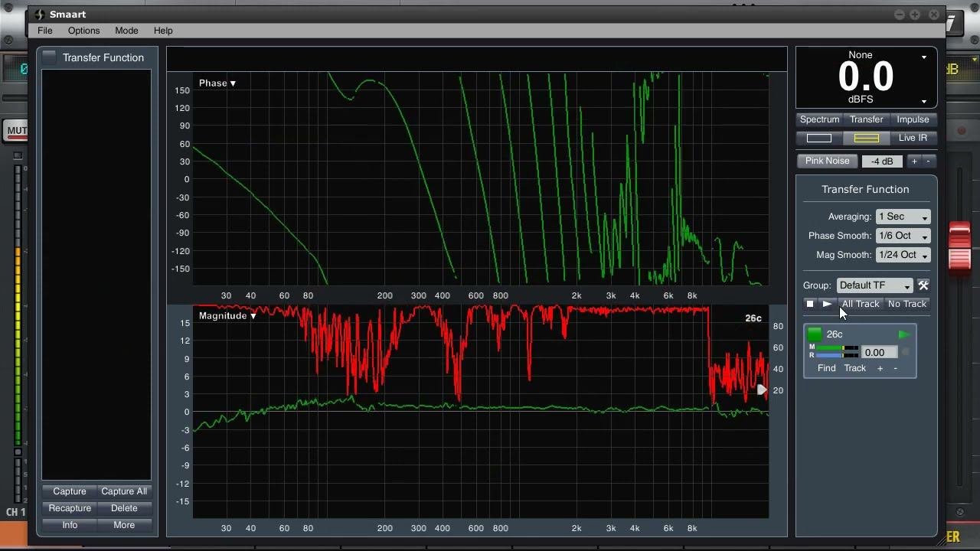Open the Averaging dropdown set to 1 Sec
Viewport: 980px width, 551px height.
(903, 217)
